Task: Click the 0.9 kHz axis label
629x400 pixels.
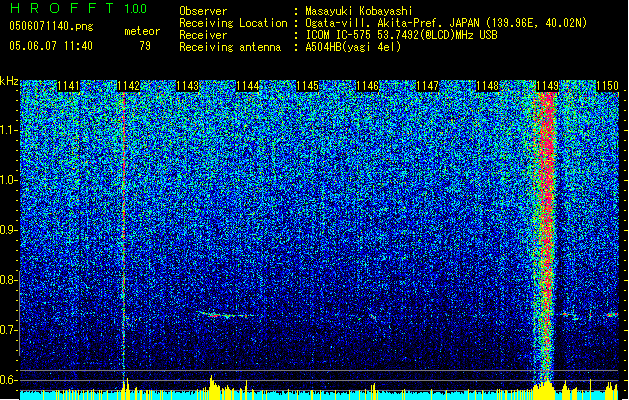Action: pos(8,230)
